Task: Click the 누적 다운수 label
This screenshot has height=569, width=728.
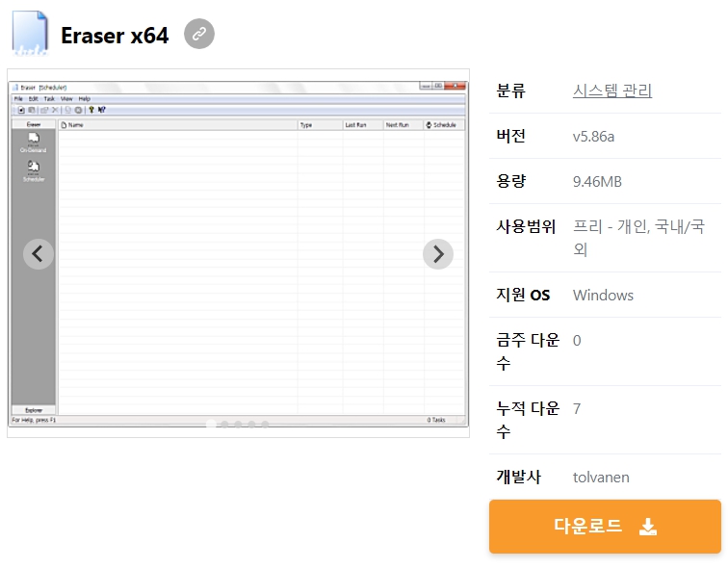Action: point(528,420)
